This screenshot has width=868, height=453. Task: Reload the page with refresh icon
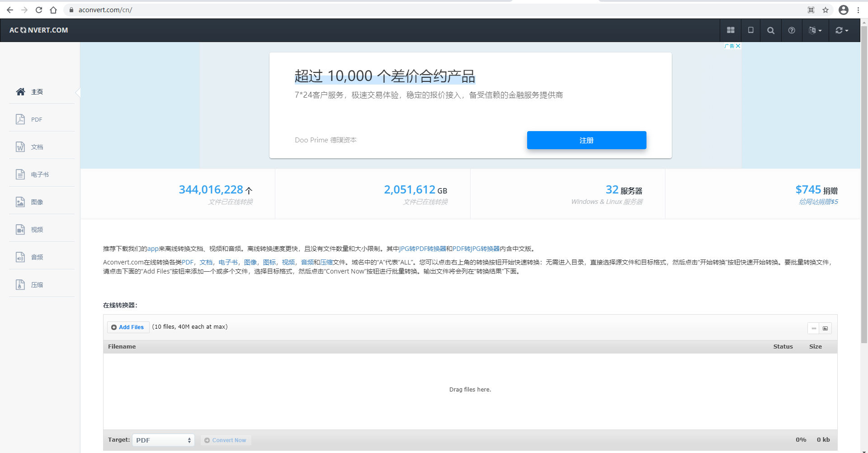click(39, 10)
